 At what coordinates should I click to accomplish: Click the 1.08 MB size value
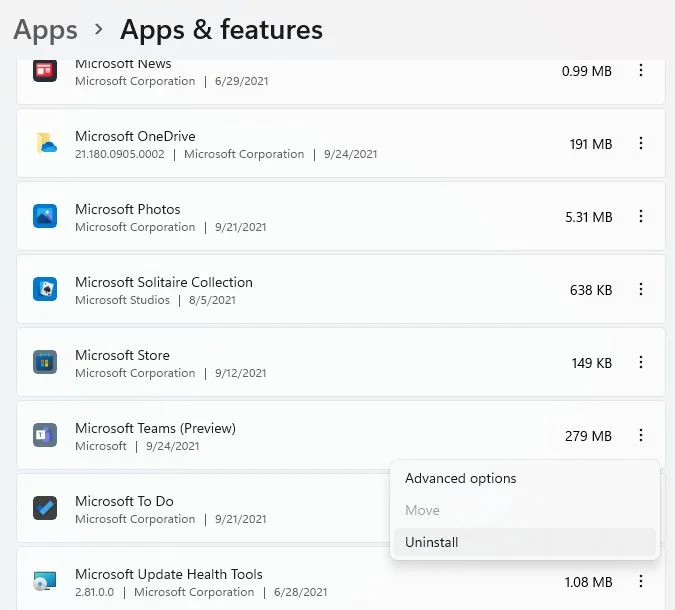(588, 582)
